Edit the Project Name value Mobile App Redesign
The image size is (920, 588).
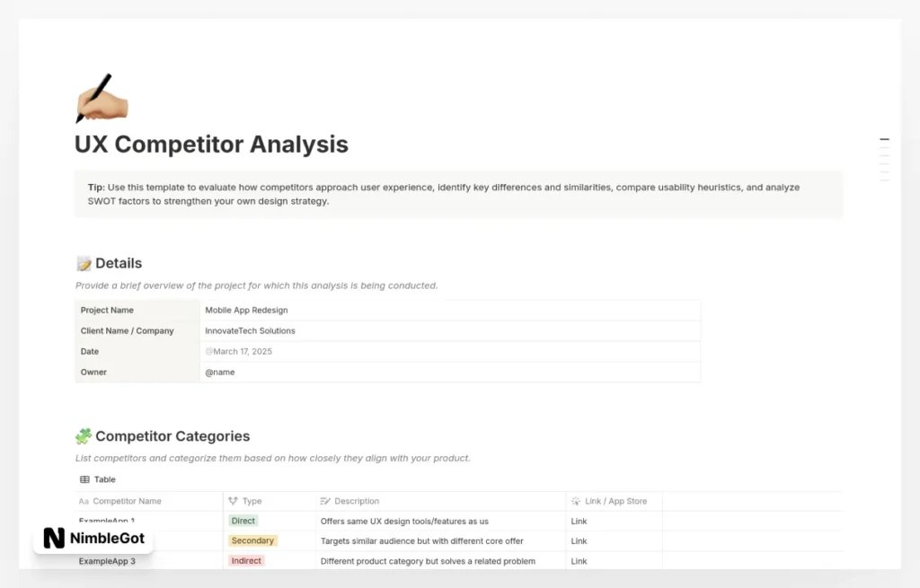[x=247, y=310]
